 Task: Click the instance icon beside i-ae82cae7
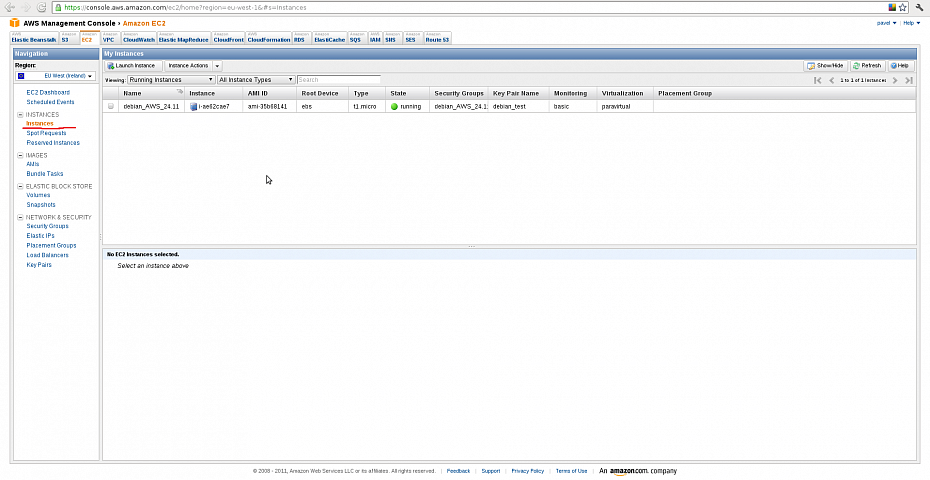pos(193,107)
